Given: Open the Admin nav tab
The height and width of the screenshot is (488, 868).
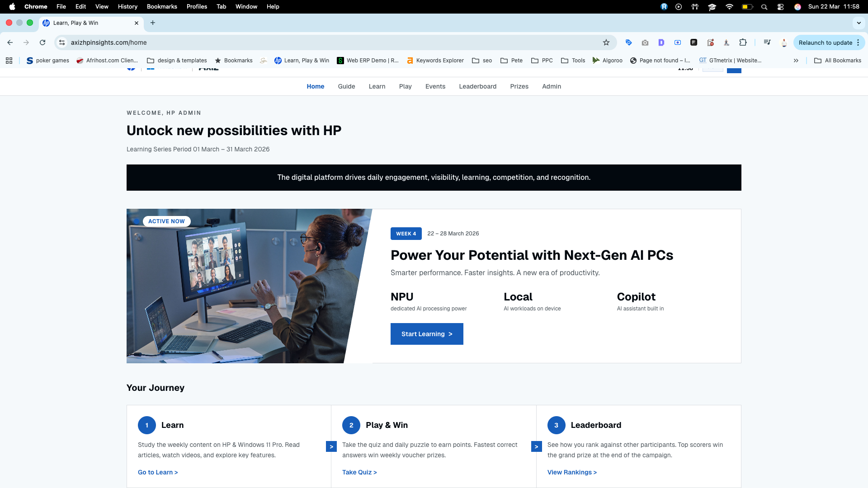Looking at the screenshot, I should (x=552, y=86).
